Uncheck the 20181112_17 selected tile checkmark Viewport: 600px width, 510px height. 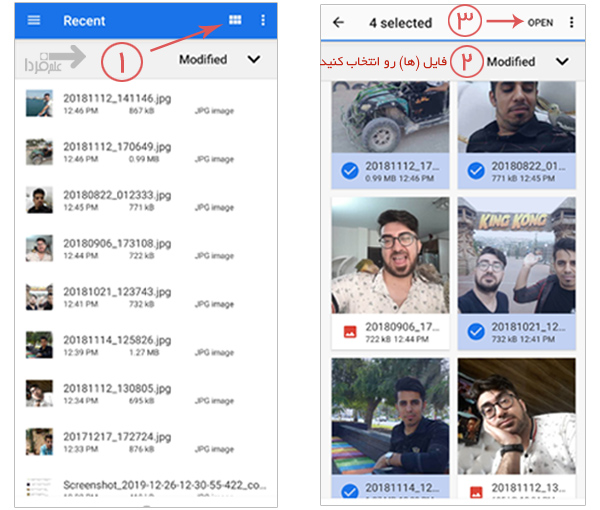[x=350, y=171]
